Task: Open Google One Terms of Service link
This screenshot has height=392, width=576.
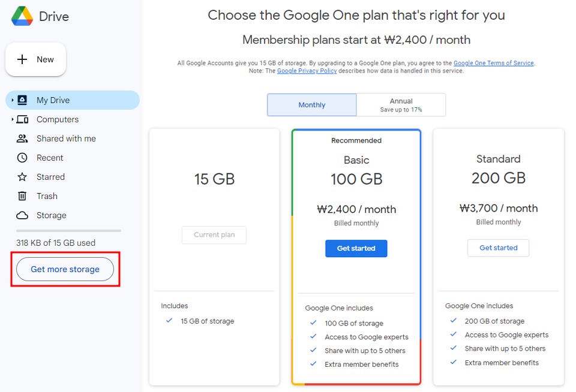Action: (493, 63)
